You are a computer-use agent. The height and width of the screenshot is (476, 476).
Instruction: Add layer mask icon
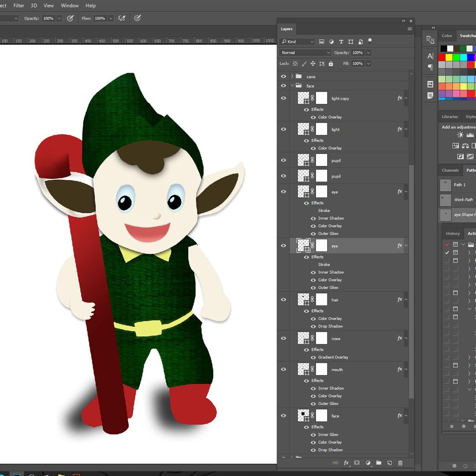[x=357, y=463]
